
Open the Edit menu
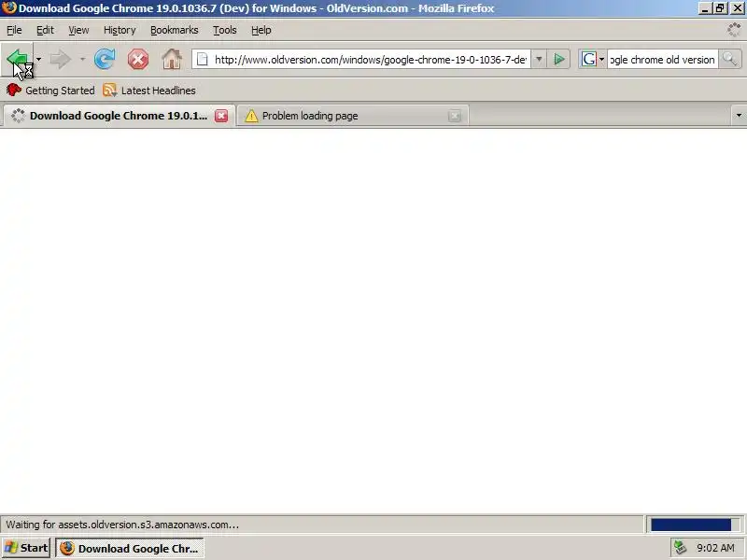click(45, 30)
